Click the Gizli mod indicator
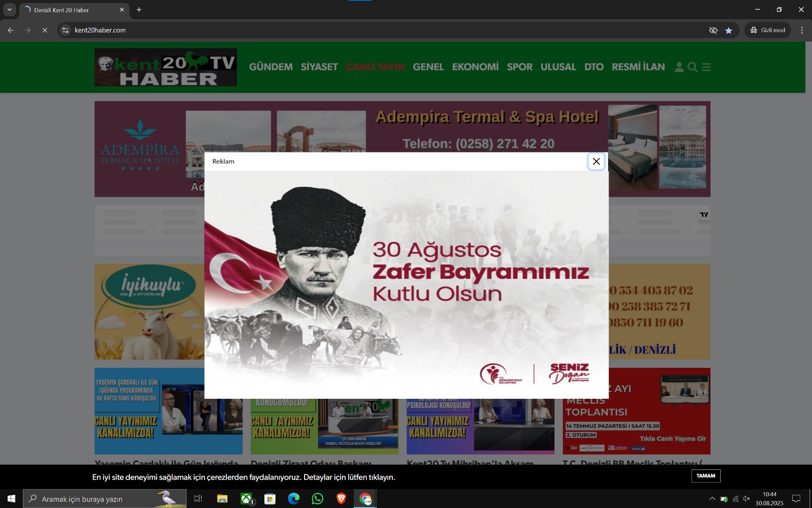The image size is (812, 508). (768, 30)
